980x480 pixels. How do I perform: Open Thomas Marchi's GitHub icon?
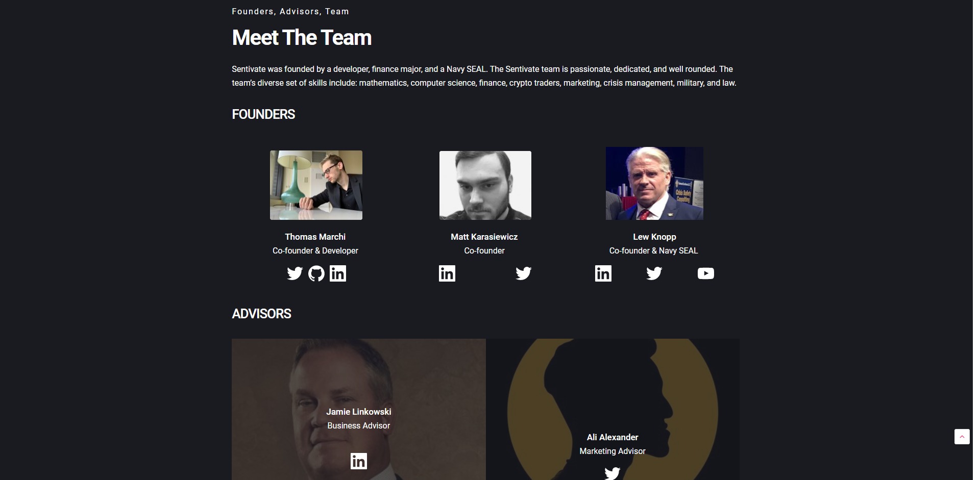click(316, 273)
